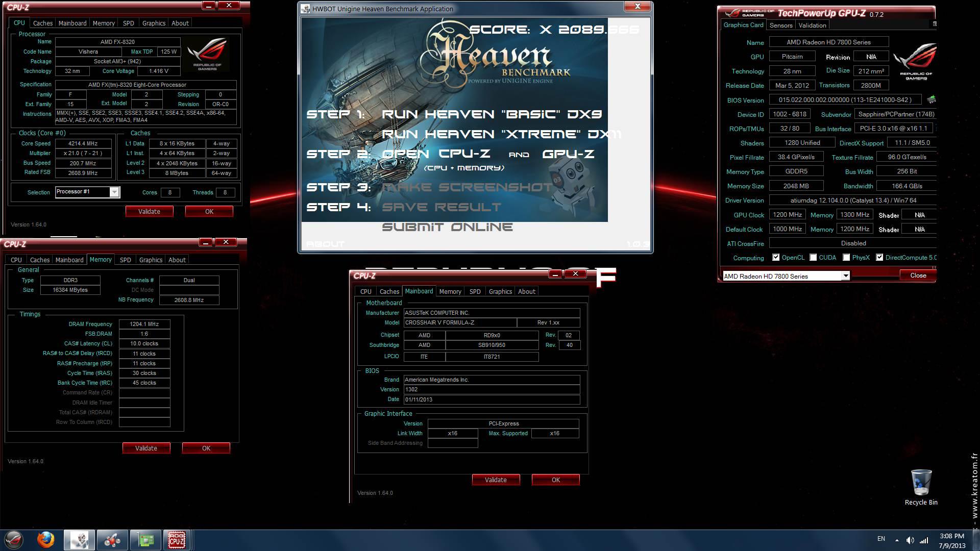Toggle the CUDA checkbox in GPU-Z

tap(813, 257)
